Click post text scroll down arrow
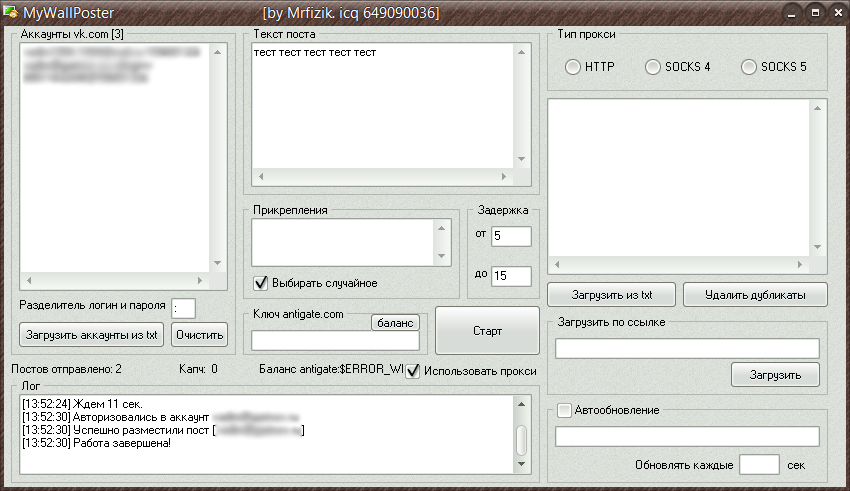 pyautogui.click(x=521, y=159)
